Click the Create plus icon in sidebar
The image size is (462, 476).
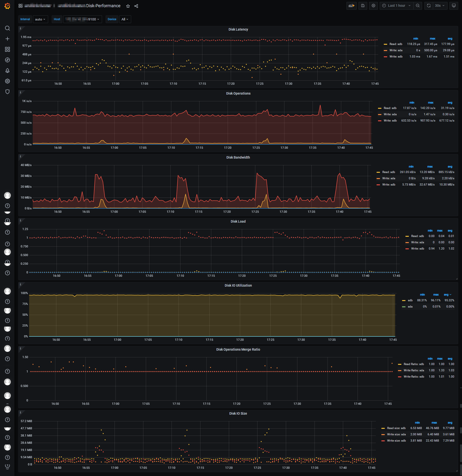(7, 39)
